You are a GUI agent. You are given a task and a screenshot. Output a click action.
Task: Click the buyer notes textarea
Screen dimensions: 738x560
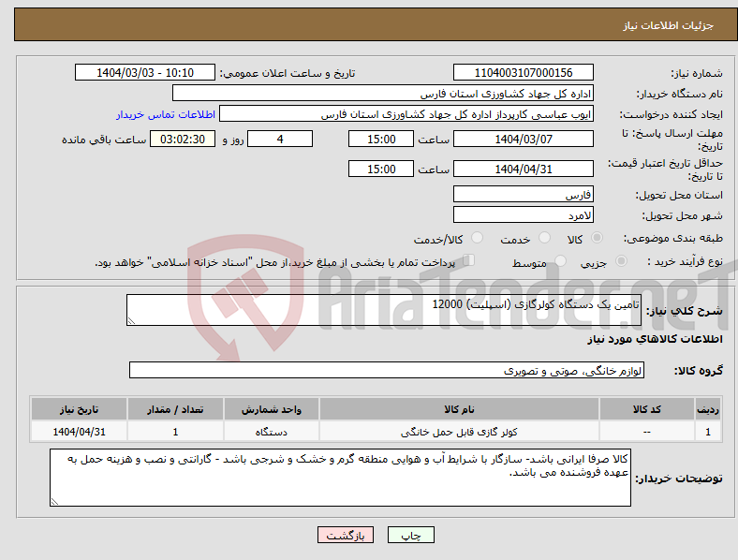click(340, 478)
